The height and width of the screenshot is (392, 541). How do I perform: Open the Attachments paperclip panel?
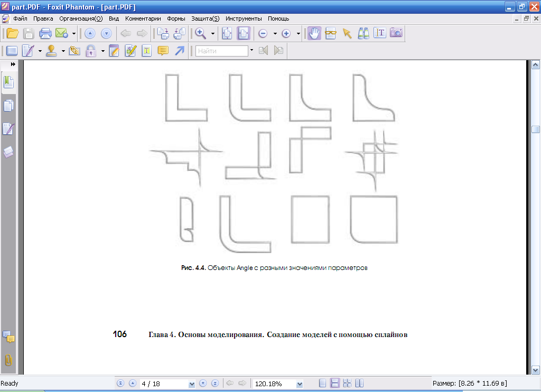(8, 360)
